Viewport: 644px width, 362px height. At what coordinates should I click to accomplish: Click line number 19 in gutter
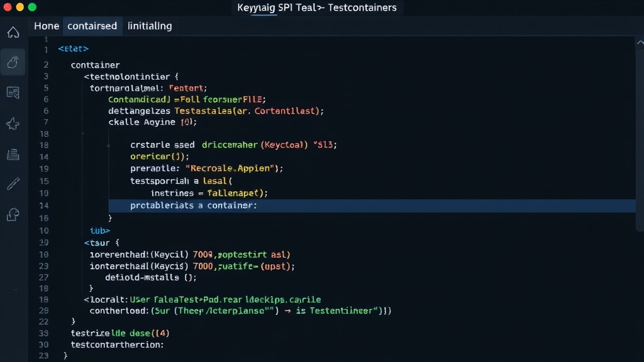pyautogui.click(x=43, y=168)
